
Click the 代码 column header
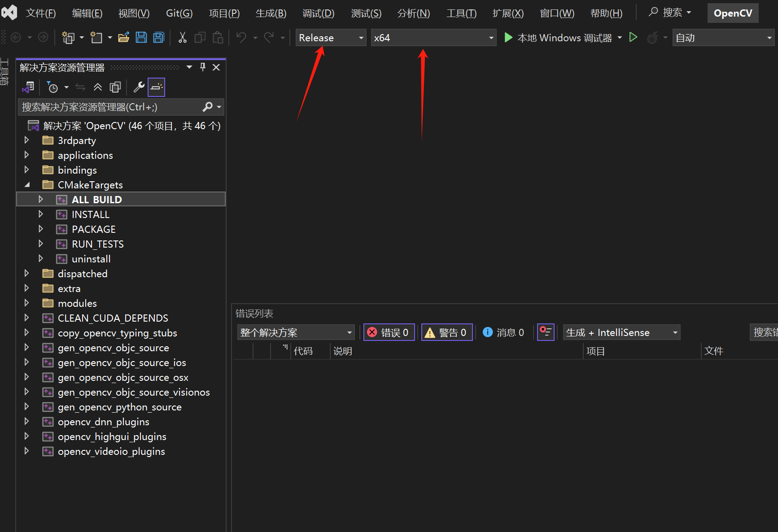pyautogui.click(x=303, y=351)
